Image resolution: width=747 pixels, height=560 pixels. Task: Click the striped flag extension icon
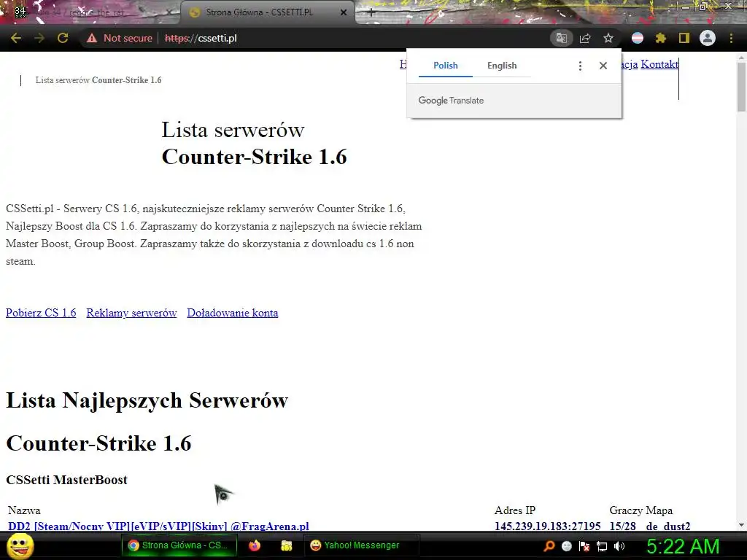pyautogui.click(x=638, y=38)
